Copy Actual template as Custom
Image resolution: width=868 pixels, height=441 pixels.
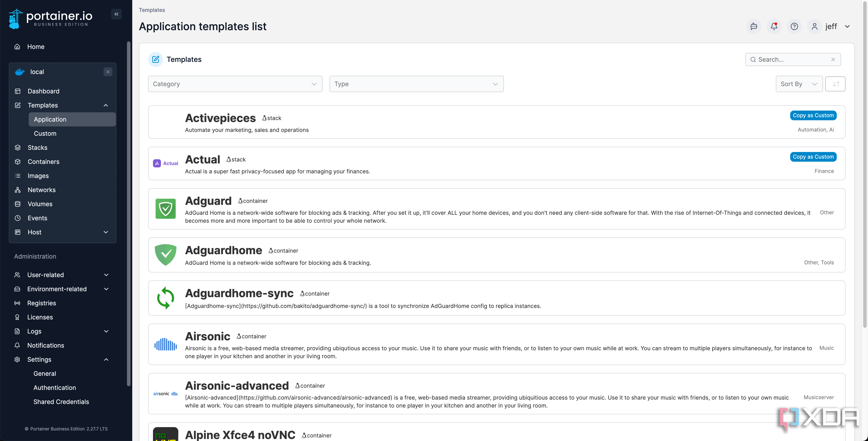click(813, 157)
